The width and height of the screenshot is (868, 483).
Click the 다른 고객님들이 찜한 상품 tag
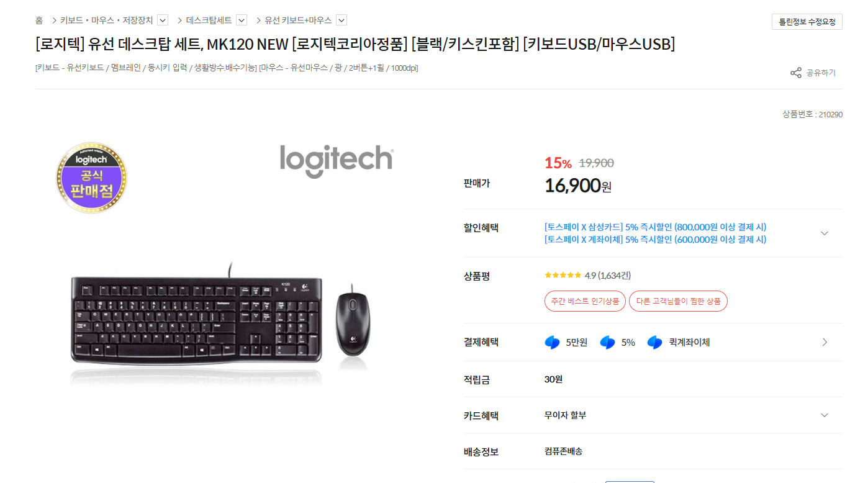point(678,301)
